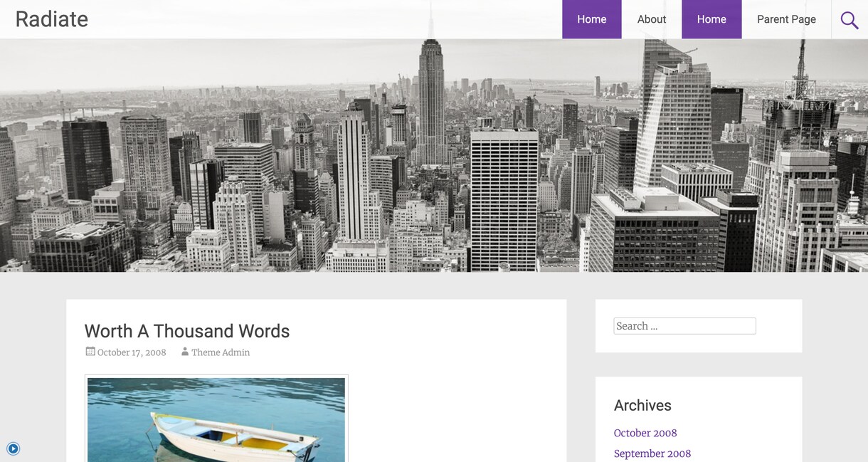Open the Home menu item left of About
Viewport: 868px width, 462px height.
[592, 19]
